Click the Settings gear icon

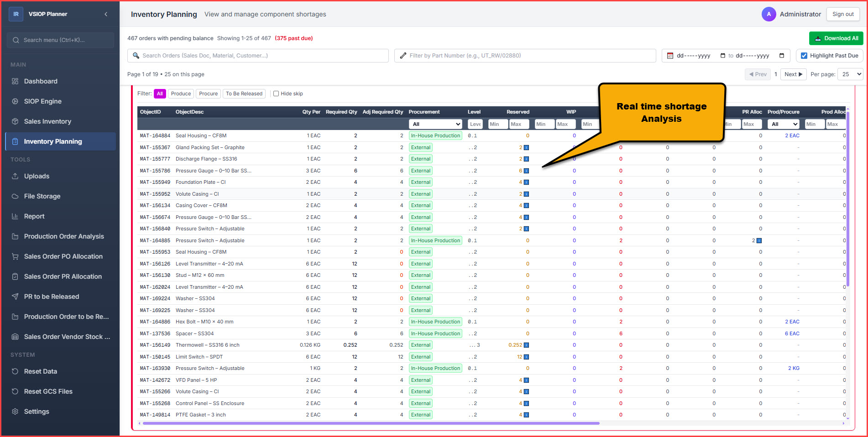click(15, 411)
